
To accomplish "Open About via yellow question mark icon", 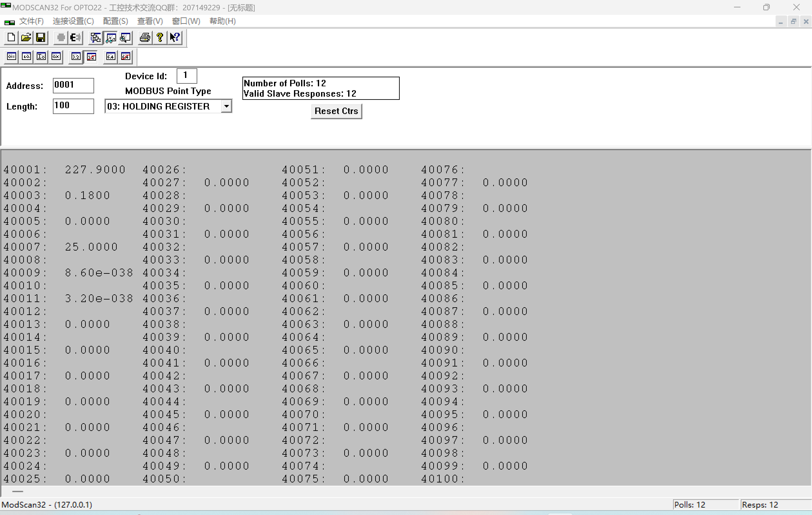I will tap(160, 37).
